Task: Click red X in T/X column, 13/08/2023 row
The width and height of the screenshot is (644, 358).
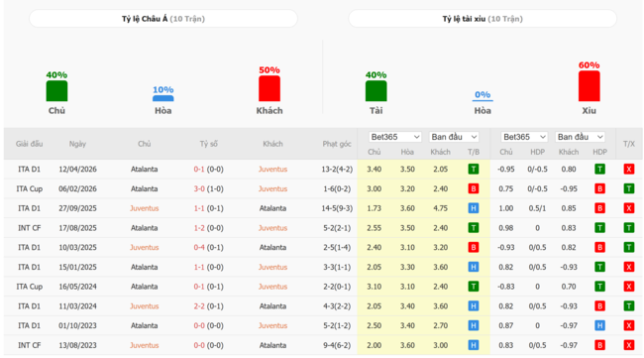Action: pos(629,345)
